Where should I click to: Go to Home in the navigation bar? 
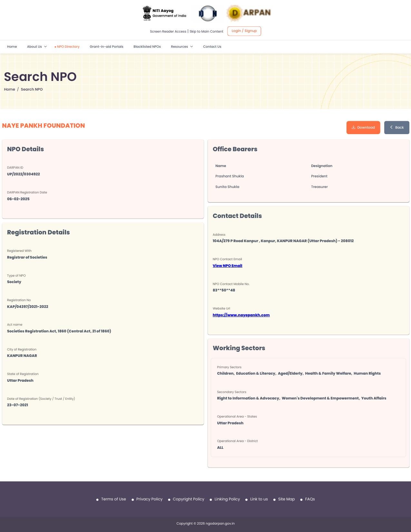pyautogui.click(x=12, y=47)
